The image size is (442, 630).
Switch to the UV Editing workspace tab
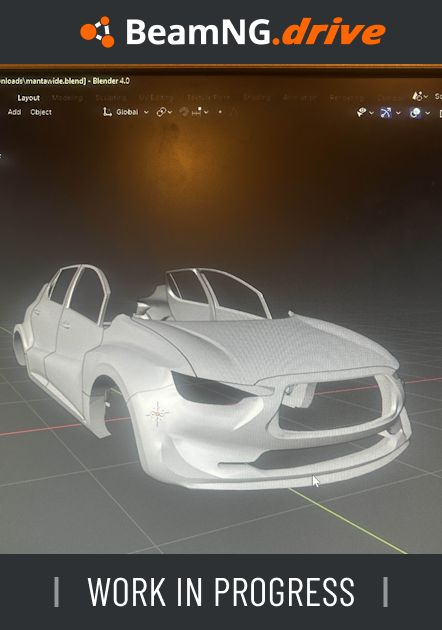(x=156, y=98)
